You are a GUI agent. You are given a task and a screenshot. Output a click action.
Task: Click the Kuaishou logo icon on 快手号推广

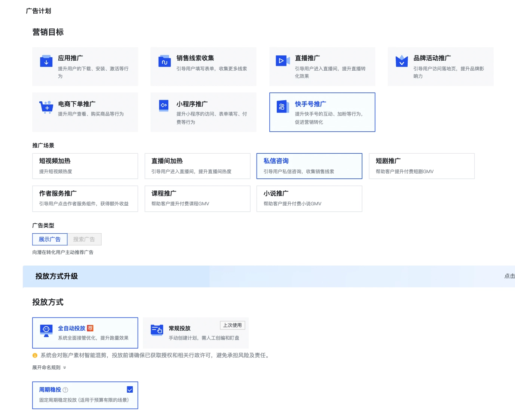click(283, 106)
